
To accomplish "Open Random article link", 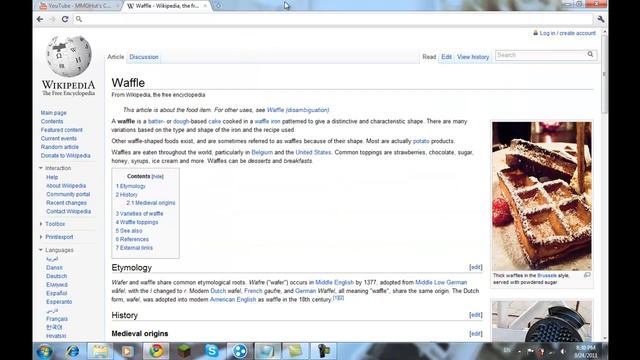I will (60, 147).
